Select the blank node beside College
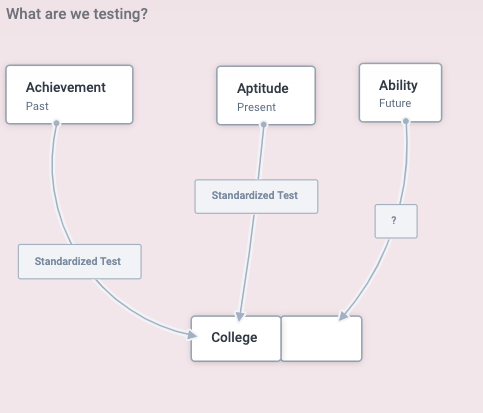Image resolution: width=483 pixels, height=413 pixels. pyautogui.click(x=322, y=339)
